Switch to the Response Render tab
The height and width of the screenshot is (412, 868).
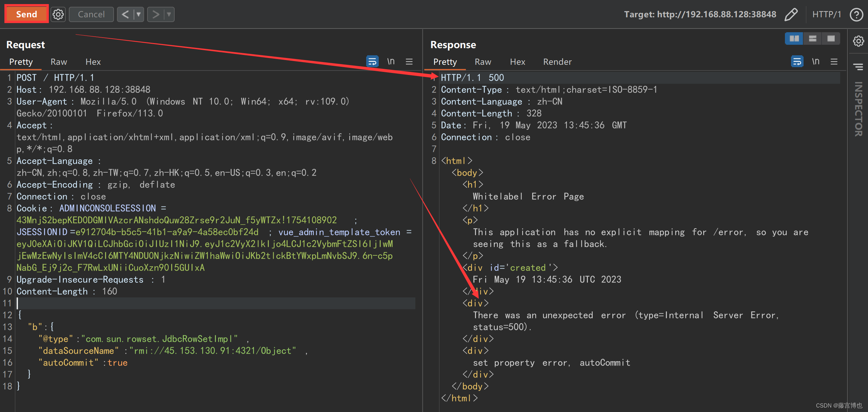click(x=557, y=62)
